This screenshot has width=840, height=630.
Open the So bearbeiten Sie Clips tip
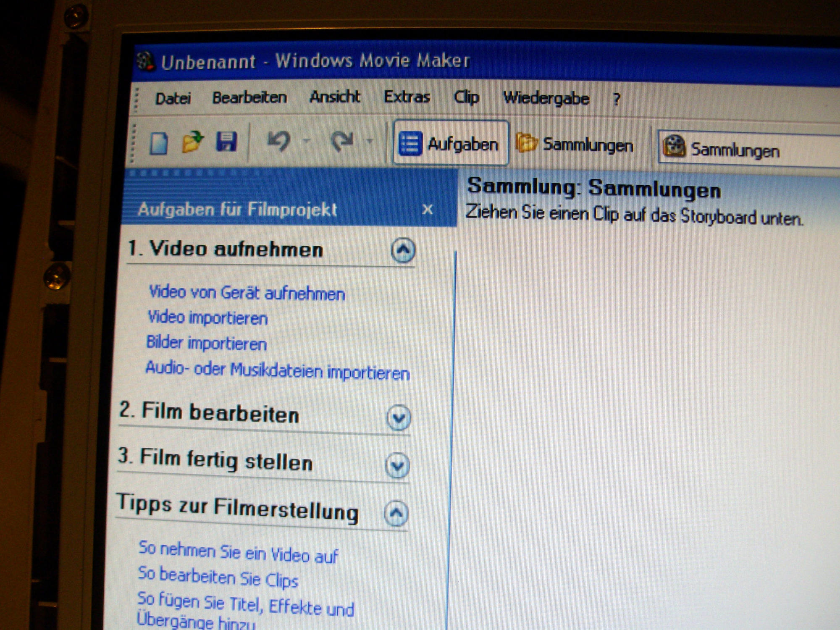pos(218,578)
